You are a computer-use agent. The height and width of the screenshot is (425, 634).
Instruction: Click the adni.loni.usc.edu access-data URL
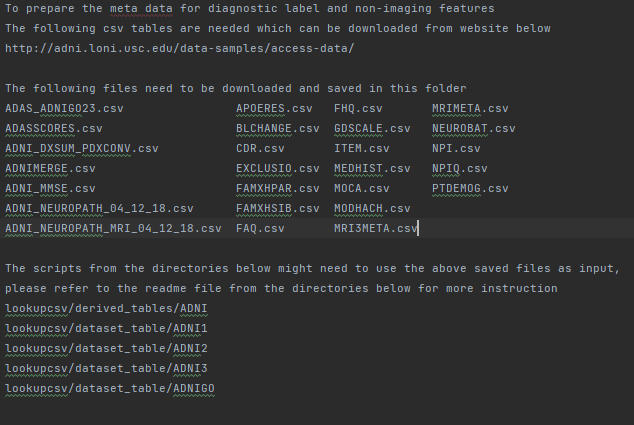(x=180, y=49)
